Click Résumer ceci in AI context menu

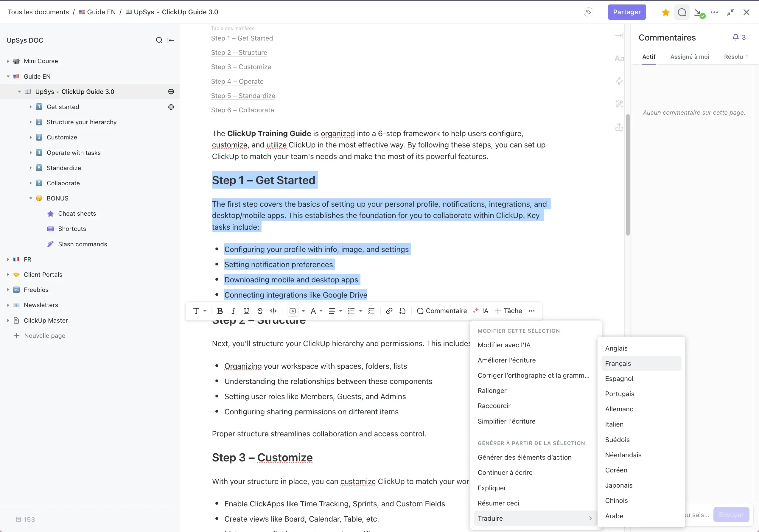[498, 503]
